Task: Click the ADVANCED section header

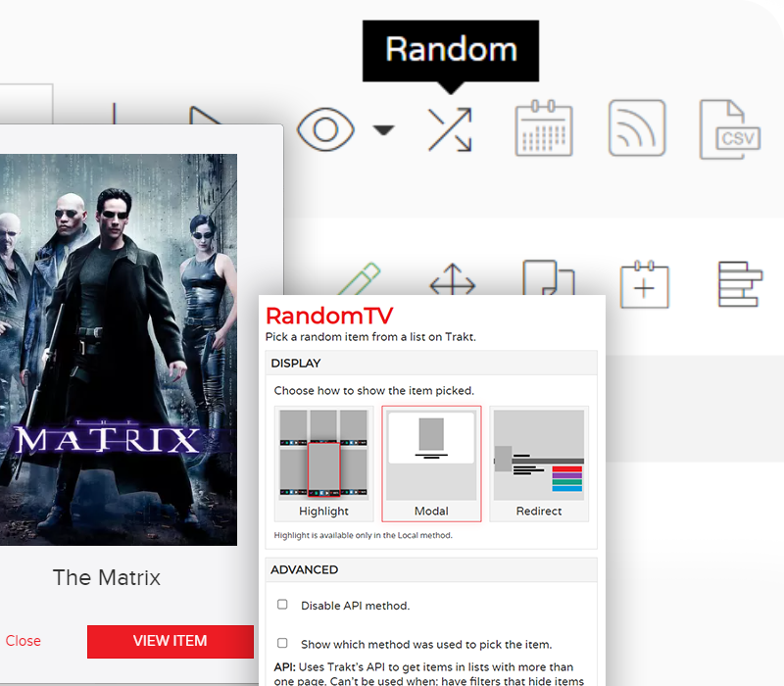Action: 431,570
